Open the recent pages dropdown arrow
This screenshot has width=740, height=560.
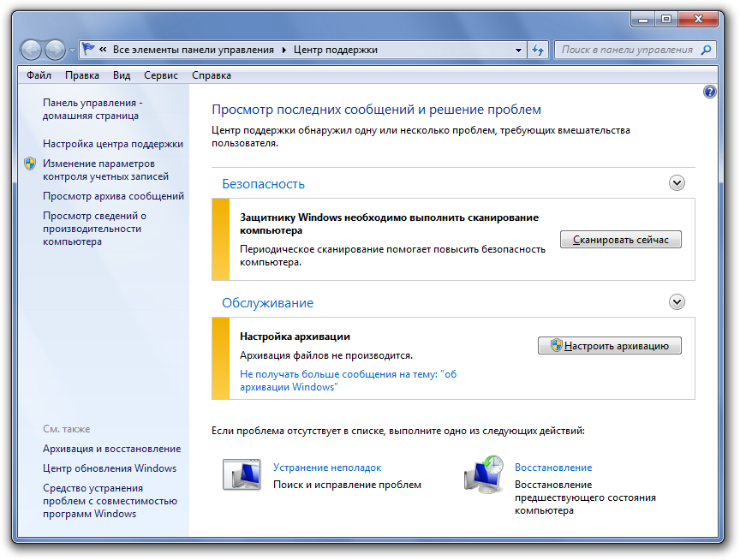click(72, 51)
